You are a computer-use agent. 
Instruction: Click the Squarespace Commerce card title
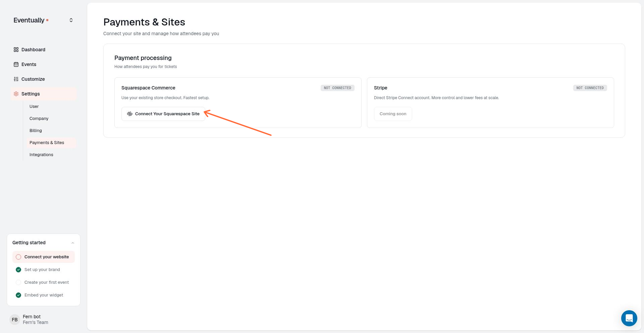[148, 88]
